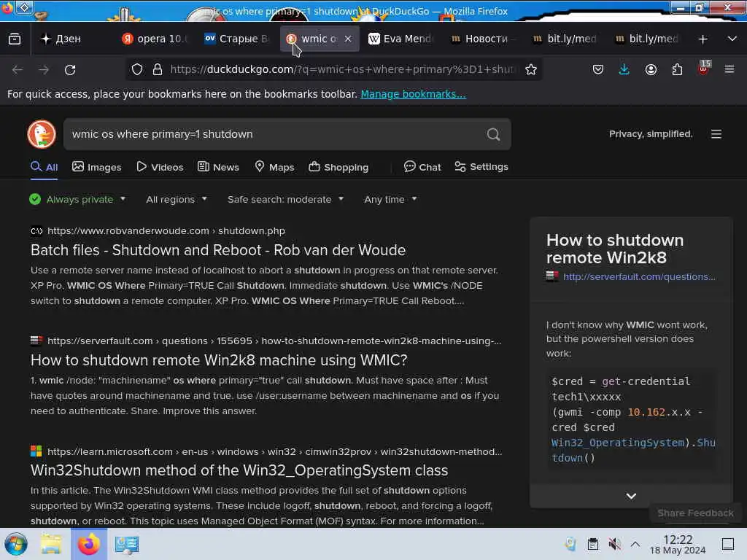Click the Firefox taskbar icon

[88, 544]
